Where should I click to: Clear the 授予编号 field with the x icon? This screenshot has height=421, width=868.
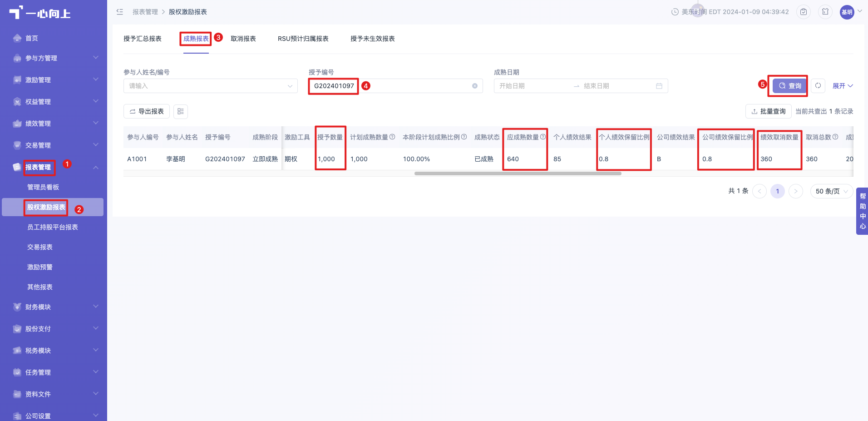(x=475, y=86)
